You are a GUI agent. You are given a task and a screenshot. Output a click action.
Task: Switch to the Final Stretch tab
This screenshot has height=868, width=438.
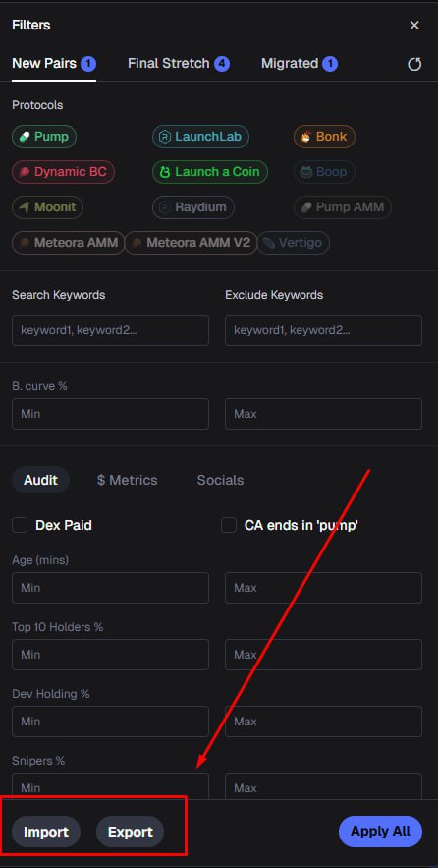pos(179,64)
